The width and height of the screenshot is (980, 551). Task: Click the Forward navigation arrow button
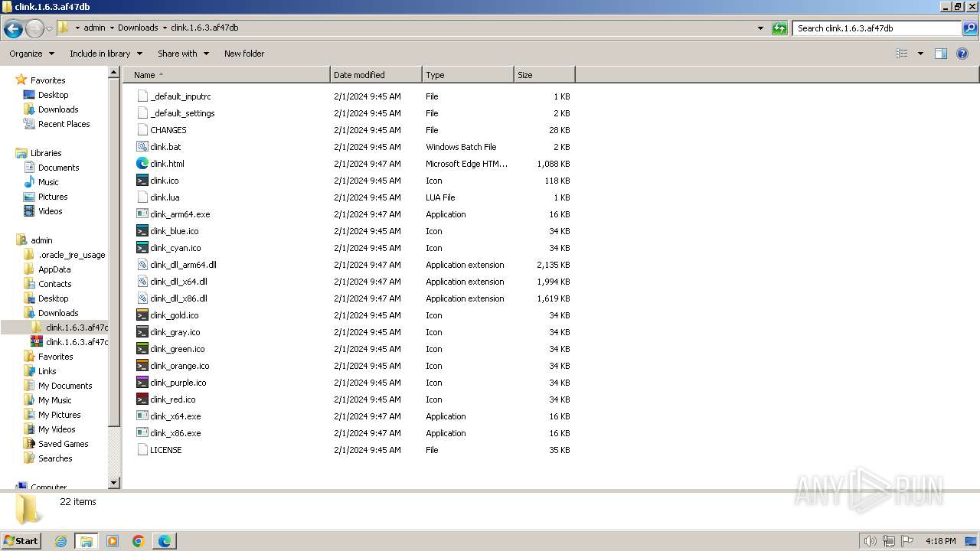[34, 28]
